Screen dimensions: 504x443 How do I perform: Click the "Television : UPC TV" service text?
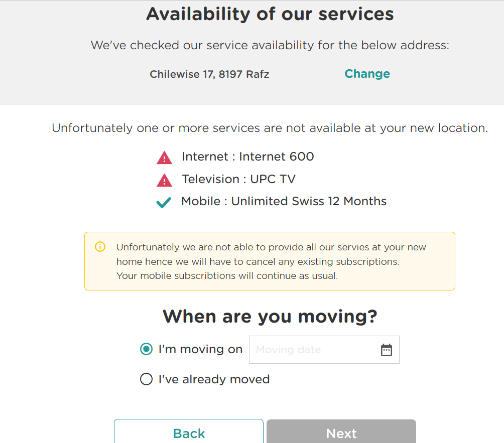[x=238, y=179]
